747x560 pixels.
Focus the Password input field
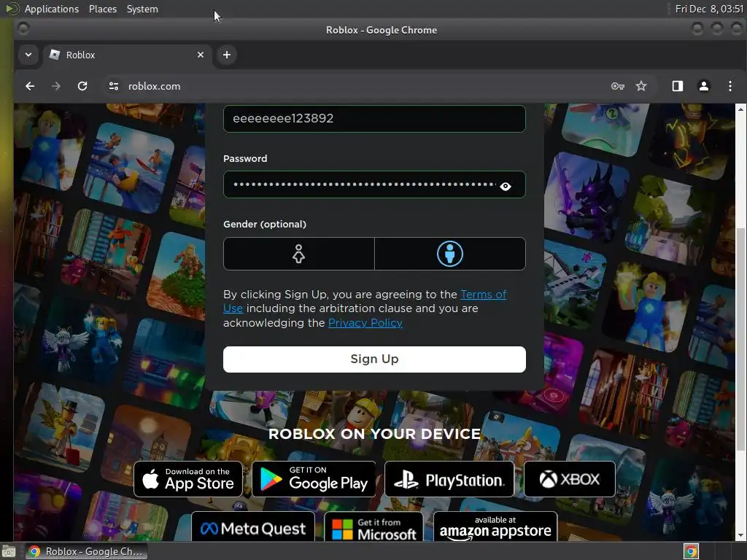374,184
